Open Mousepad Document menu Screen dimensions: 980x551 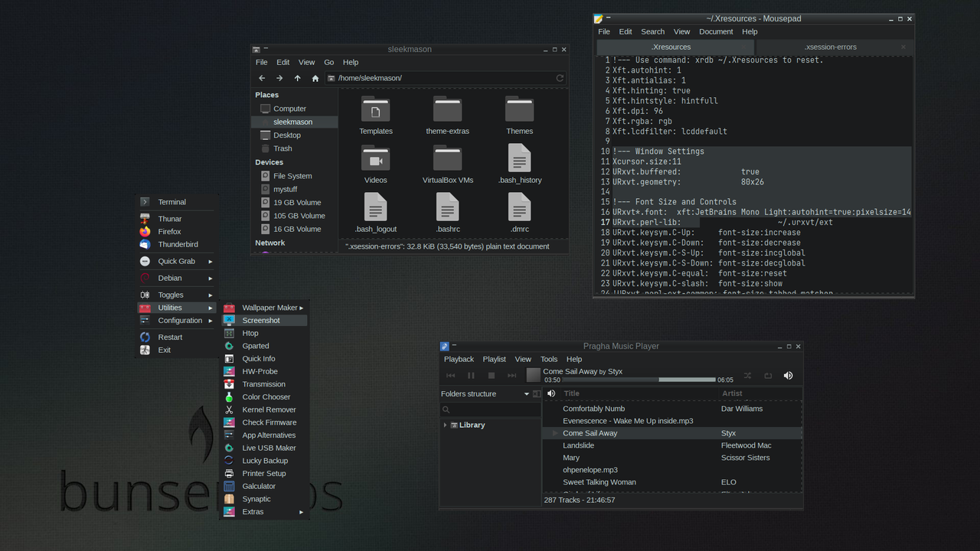click(716, 31)
